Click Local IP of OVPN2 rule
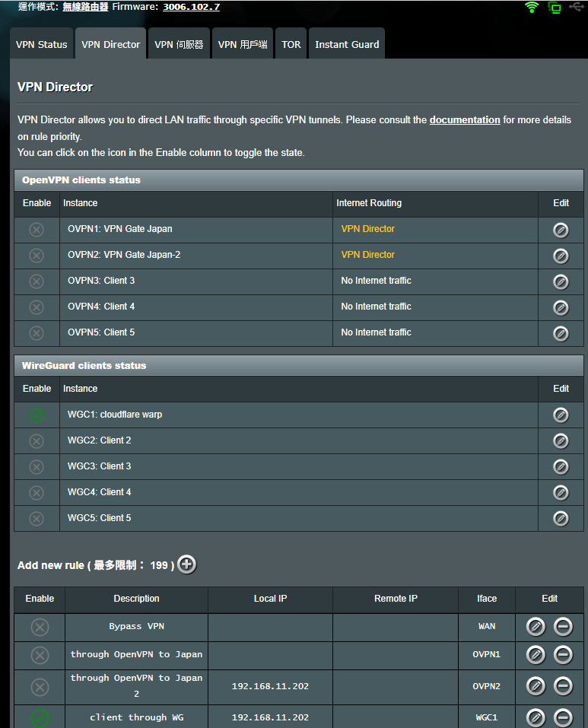The height and width of the screenshot is (728, 588). 270,686
